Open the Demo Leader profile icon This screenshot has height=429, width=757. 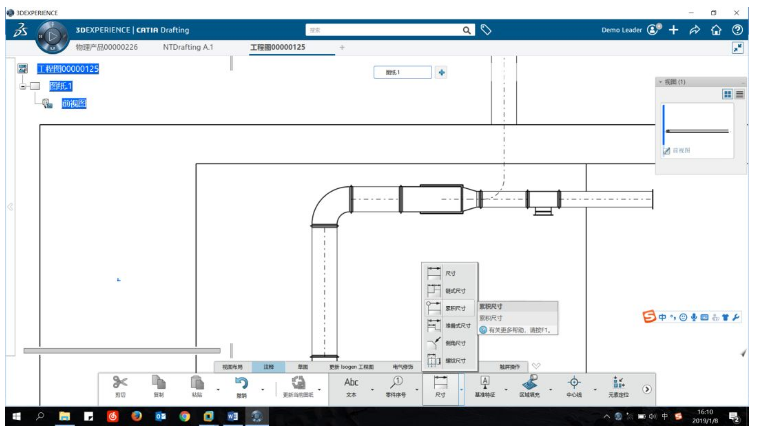tap(654, 29)
